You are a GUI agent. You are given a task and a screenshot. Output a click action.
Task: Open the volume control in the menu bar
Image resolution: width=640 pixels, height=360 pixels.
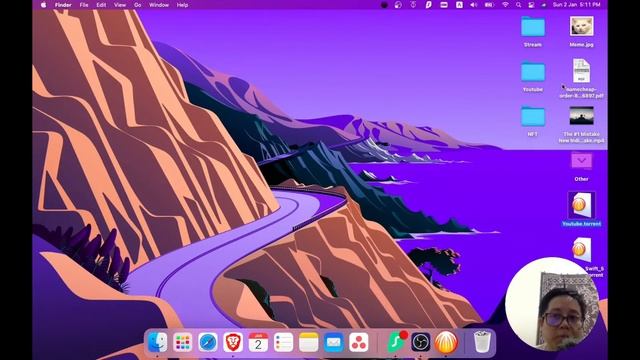coord(473,5)
